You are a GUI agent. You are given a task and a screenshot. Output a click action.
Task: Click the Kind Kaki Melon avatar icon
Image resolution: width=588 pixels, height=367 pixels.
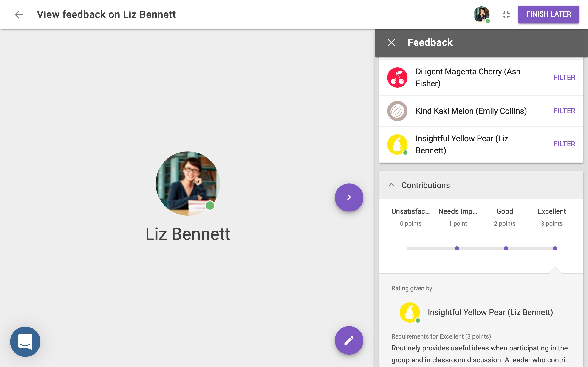pos(397,111)
